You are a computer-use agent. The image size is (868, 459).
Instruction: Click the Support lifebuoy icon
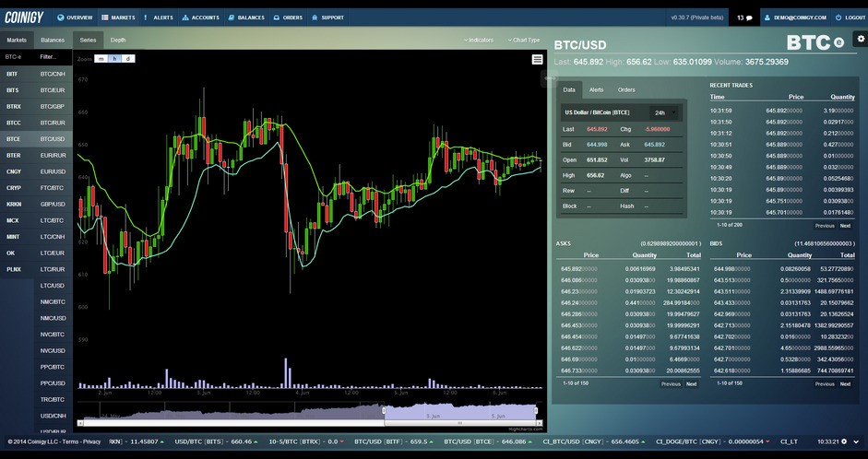[x=315, y=18]
